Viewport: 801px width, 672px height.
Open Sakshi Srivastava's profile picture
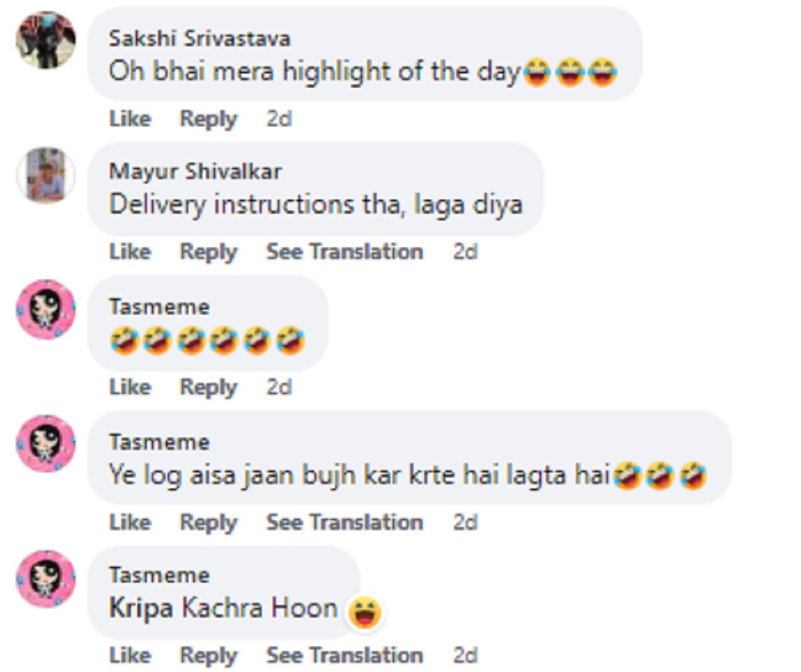point(45,39)
